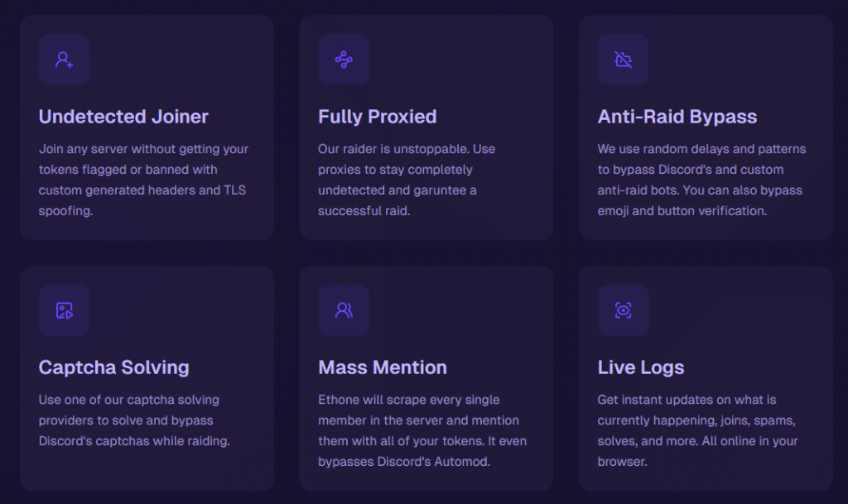This screenshot has width=848, height=504.
Task: Click the purple icon in the Fully Proxied card
Action: (344, 60)
